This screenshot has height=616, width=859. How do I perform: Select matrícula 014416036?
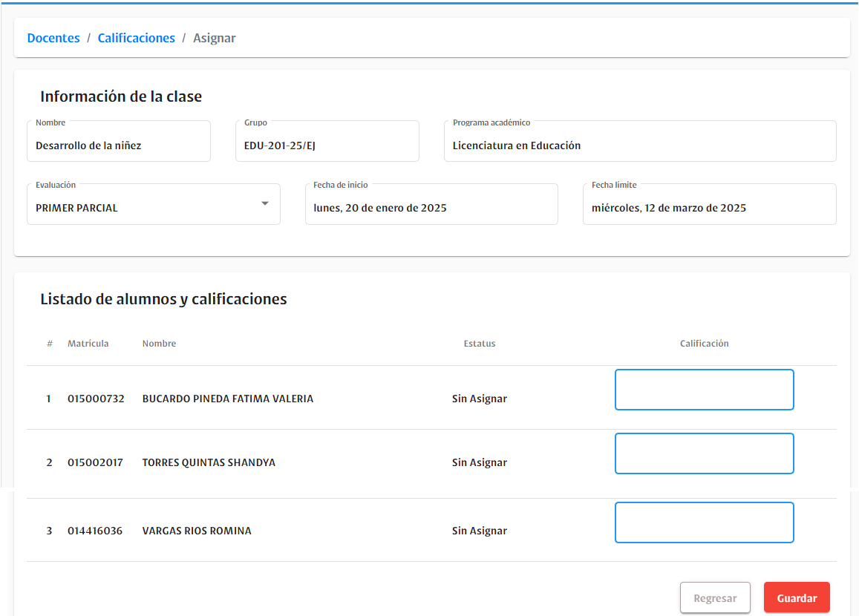pyautogui.click(x=95, y=531)
